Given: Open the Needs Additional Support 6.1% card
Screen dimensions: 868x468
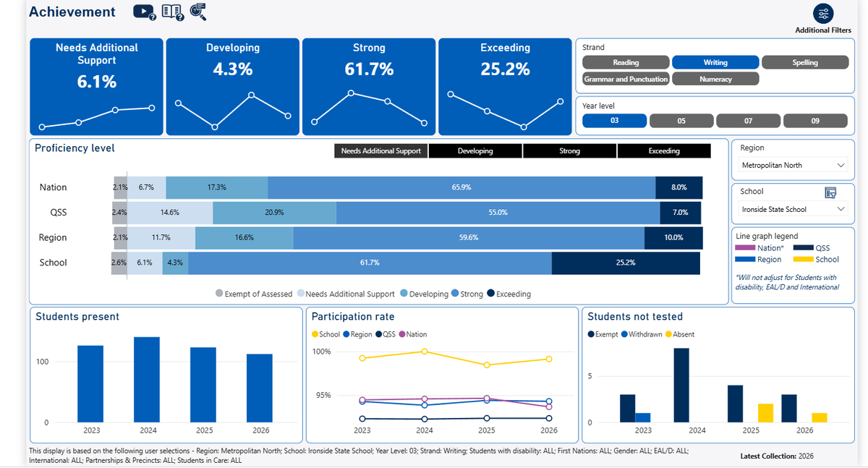Looking at the screenshot, I should click(97, 87).
